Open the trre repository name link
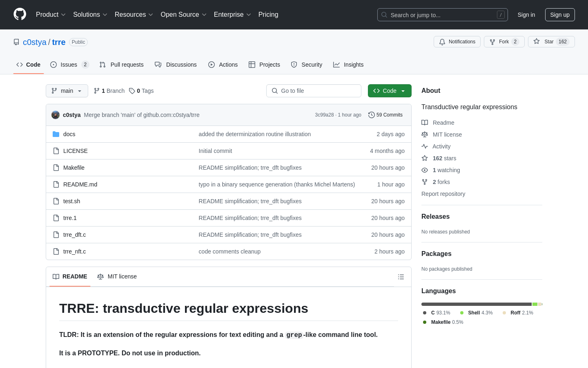Image resolution: width=588 pixels, height=368 pixels. click(x=59, y=42)
